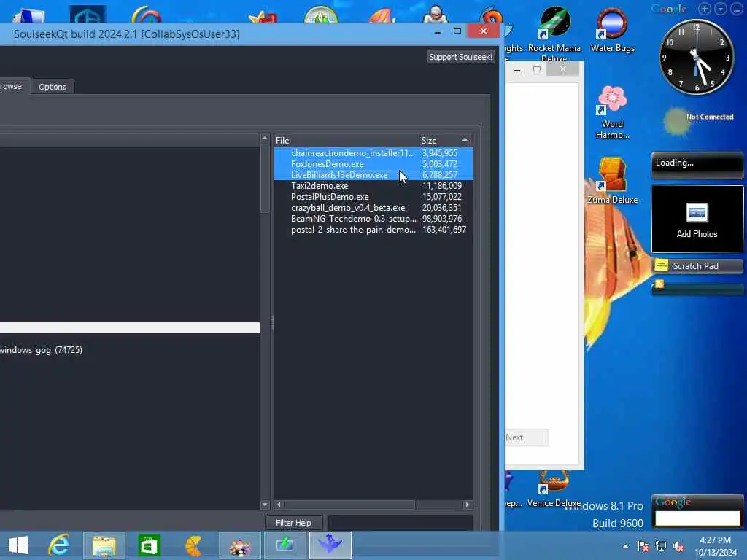
Task: Click the highlighted white row in the folder tree
Action: pyautogui.click(x=130, y=327)
